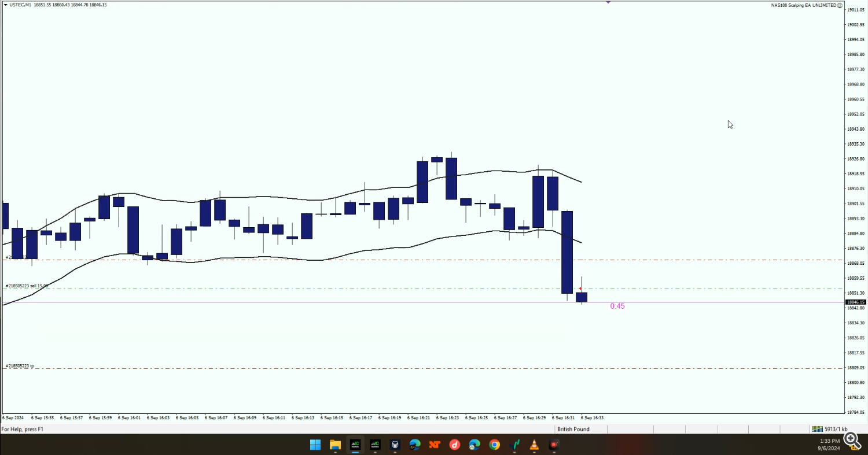Click the red arrow marker on last candle
The image size is (868, 455).
click(580, 288)
